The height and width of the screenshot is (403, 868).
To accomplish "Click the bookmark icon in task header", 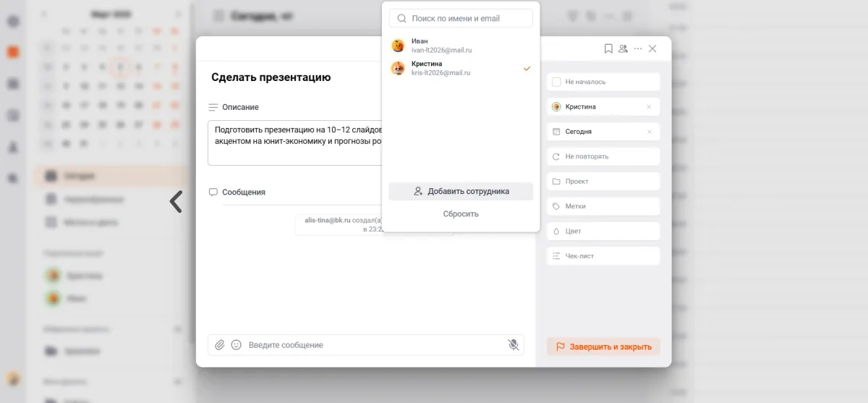I will click(x=608, y=48).
